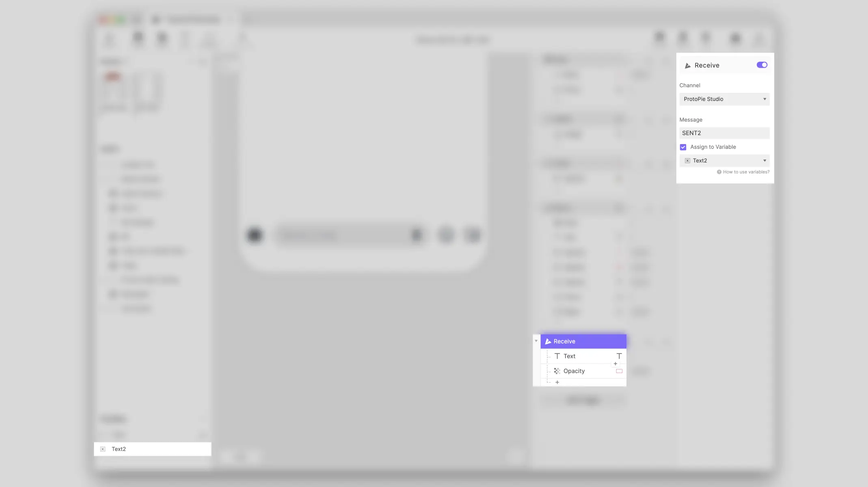Image resolution: width=868 pixels, height=487 pixels.
Task: Click the SENT2 message input field
Action: click(724, 133)
